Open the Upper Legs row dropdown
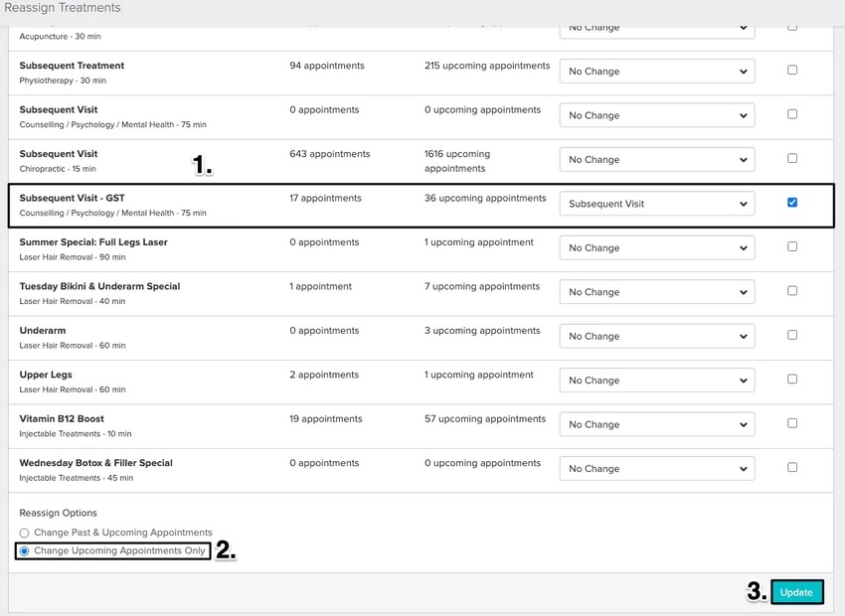This screenshot has width=845, height=616. pyautogui.click(x=657, y=381)
